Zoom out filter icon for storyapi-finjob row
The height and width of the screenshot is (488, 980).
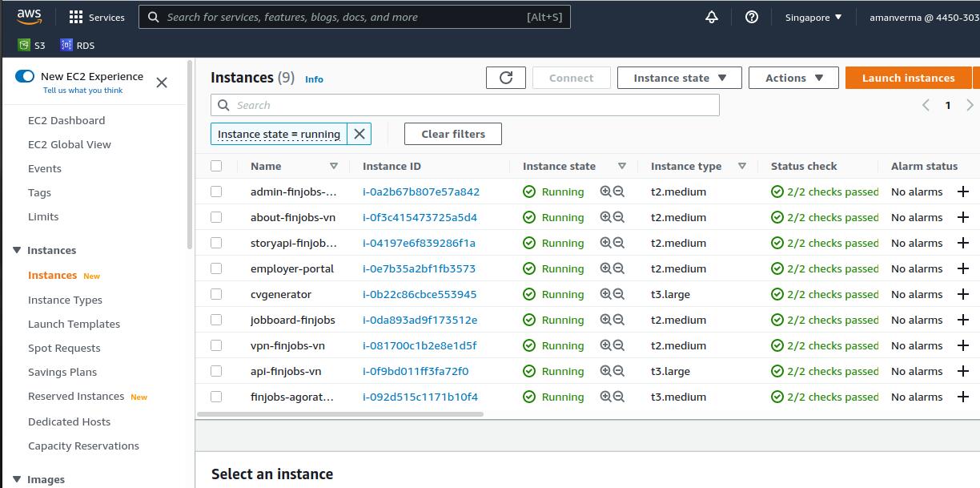tap(618, 243)
